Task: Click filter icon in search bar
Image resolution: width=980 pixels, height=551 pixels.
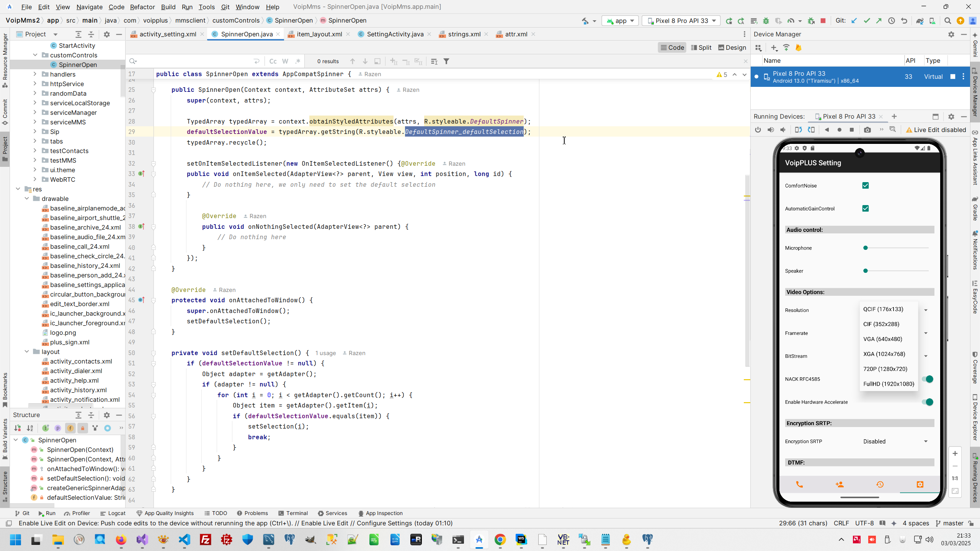Action: [446, 61]
